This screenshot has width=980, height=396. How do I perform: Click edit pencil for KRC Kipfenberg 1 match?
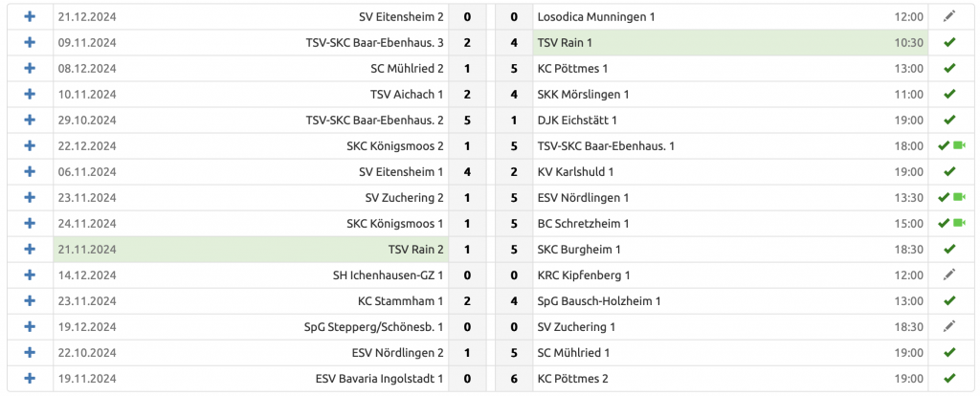[x=948, y=275]
